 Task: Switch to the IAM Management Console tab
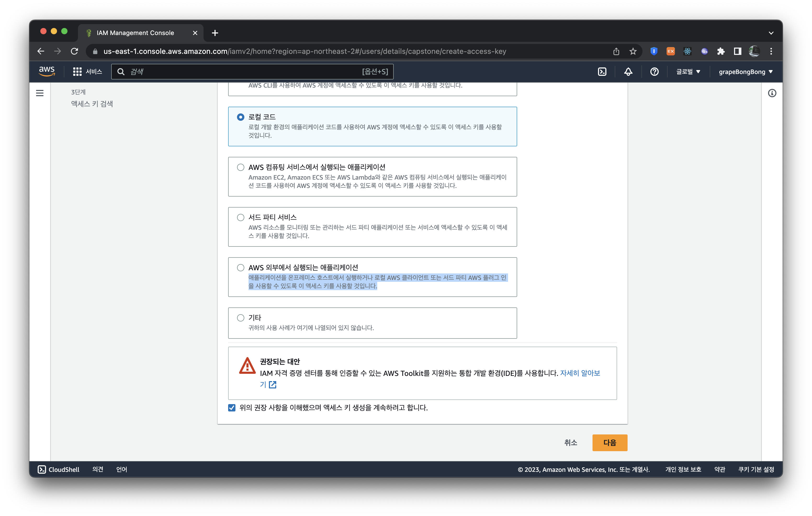click(135, 33)
